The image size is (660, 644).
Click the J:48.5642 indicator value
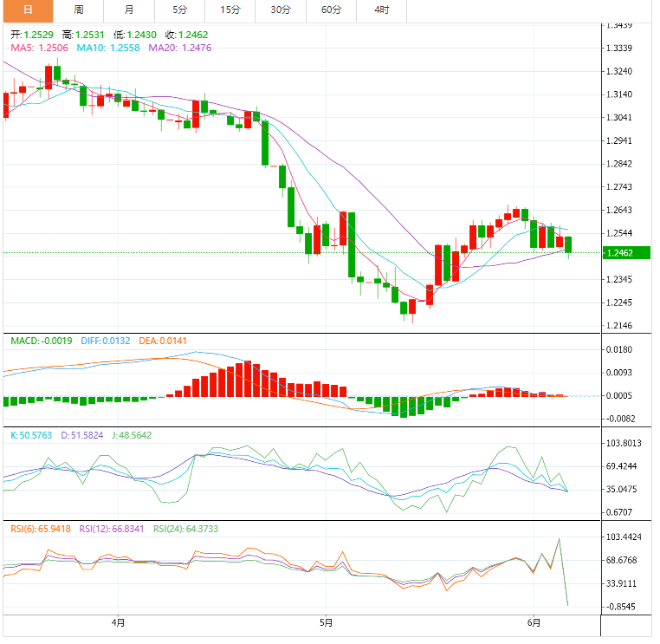click(x=132, y=435)
